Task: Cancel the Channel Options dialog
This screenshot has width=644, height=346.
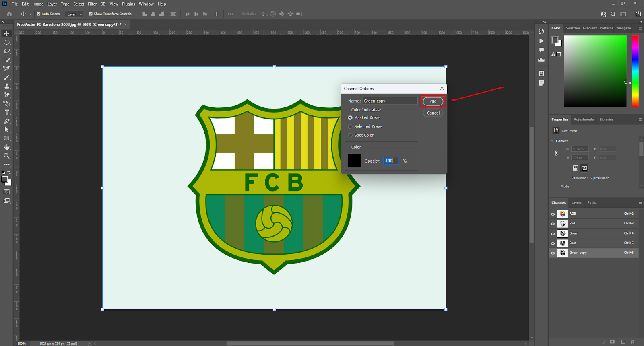Action: point(433,113)
